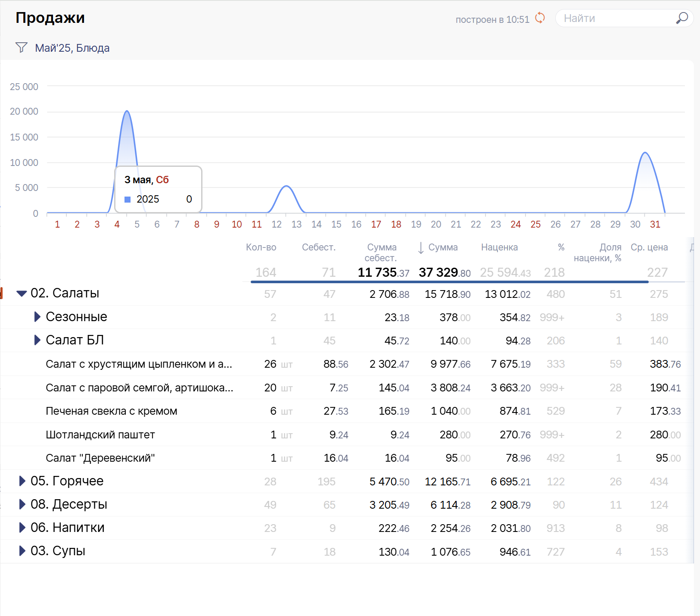Click the sort arrow beside Сумма
The image size is (700, 616).
[421, 248]
